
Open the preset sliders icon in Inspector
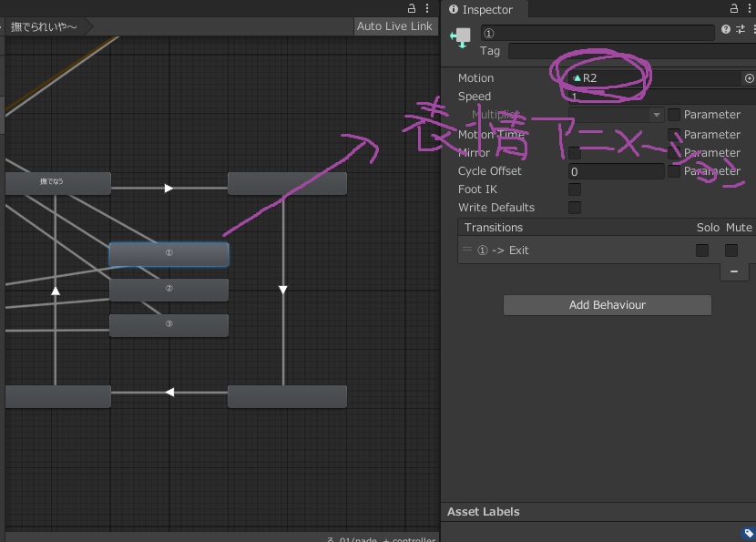click(x=741, y=29)
